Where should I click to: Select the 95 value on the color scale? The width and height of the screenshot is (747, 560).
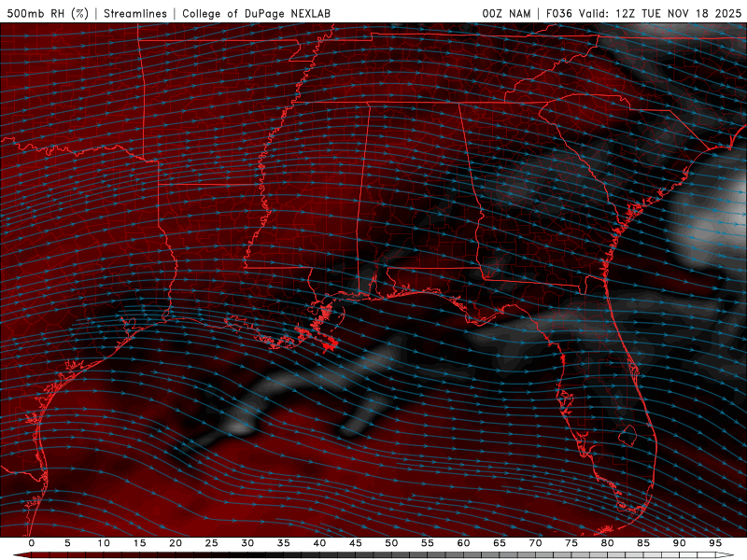coord(715,543)
